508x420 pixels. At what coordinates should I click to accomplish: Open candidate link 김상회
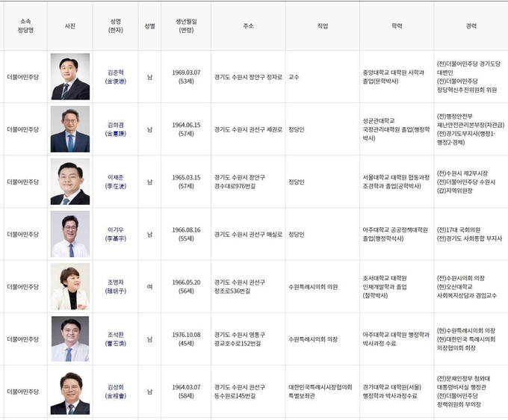[115, 392]
